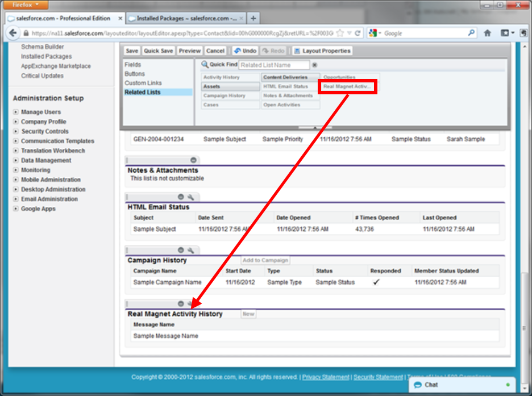Image resolution: width=532 pixels, height=396 pixels.
Task: Expand Manage Users in setup menu
Action: [x=15, y=112]
